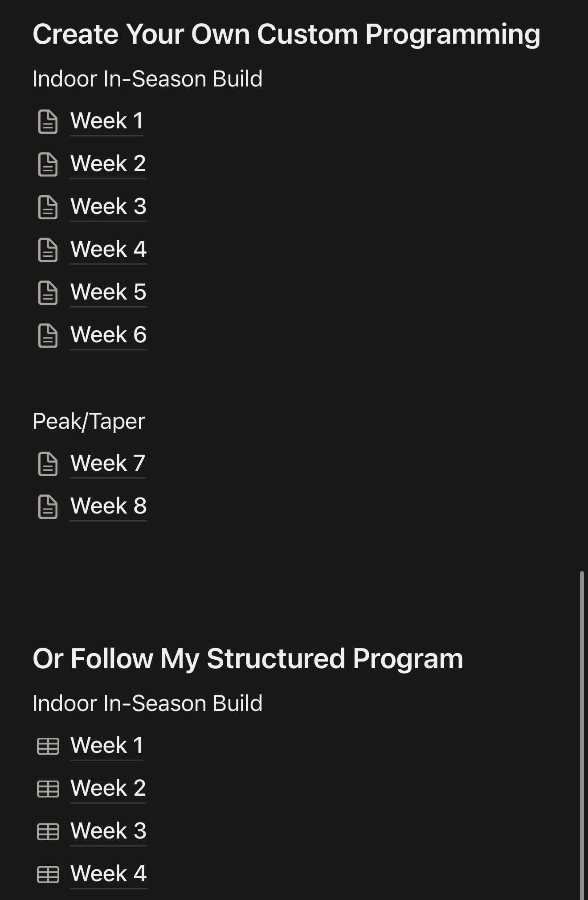This screenshot has width=588, height=900.
Task: Click the document icon beside Week 8
Action: click(48, 507)
